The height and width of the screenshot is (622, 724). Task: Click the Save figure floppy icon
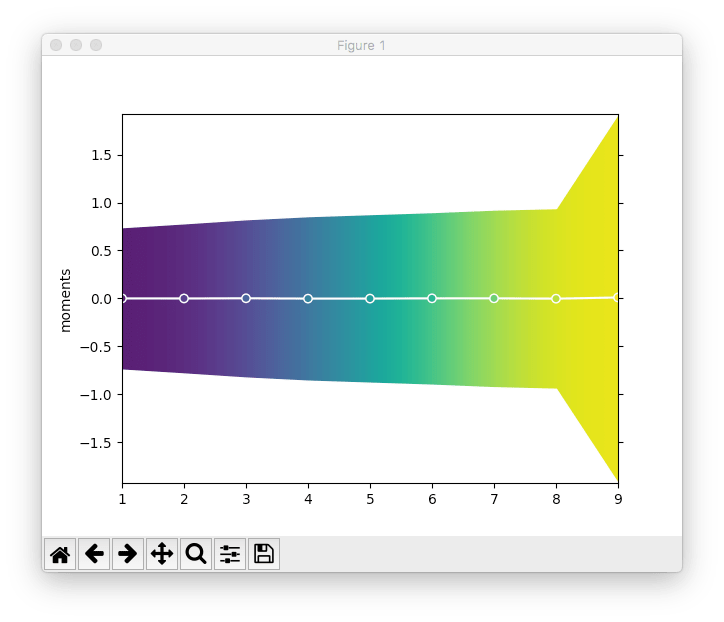[x=264, y=554]
